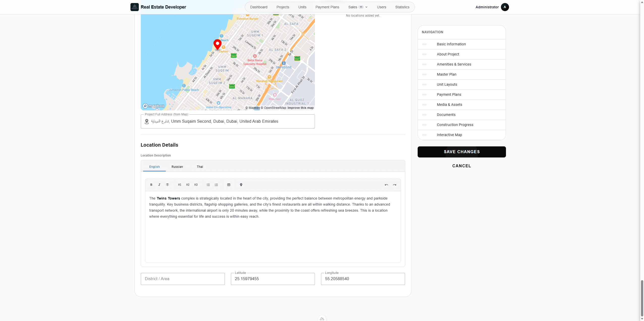Click the Save Changes button
The width and height of the screenshot is (644, 321).
[462, 152]
